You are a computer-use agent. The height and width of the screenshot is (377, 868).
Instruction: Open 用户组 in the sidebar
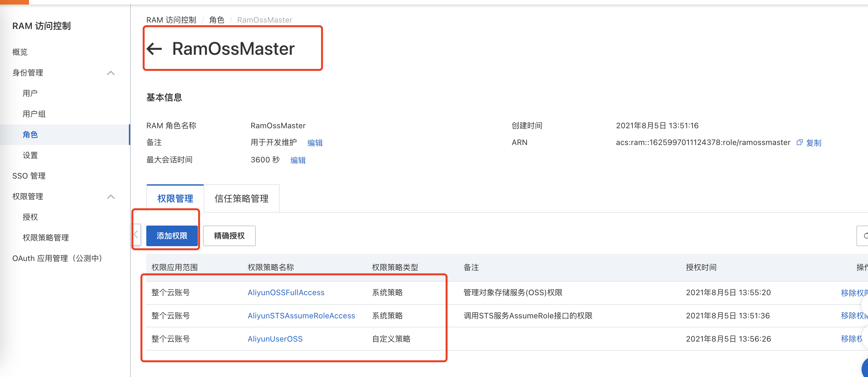coord(34,113)
